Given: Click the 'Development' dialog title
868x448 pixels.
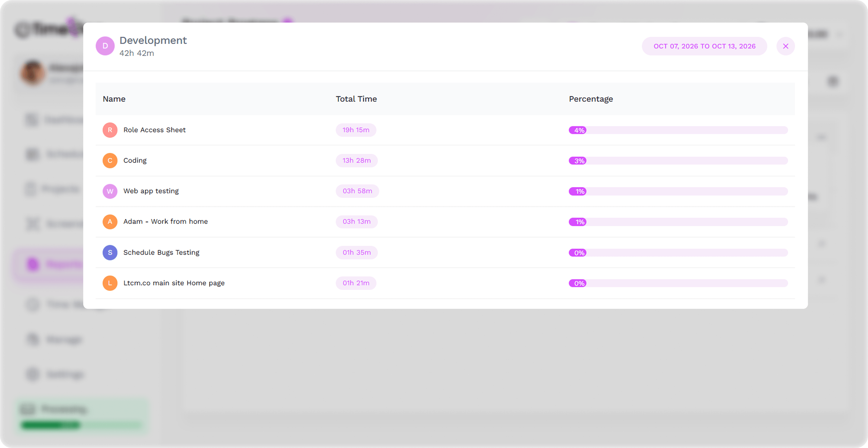Looking at the screenshot, I should coord(153,40).
